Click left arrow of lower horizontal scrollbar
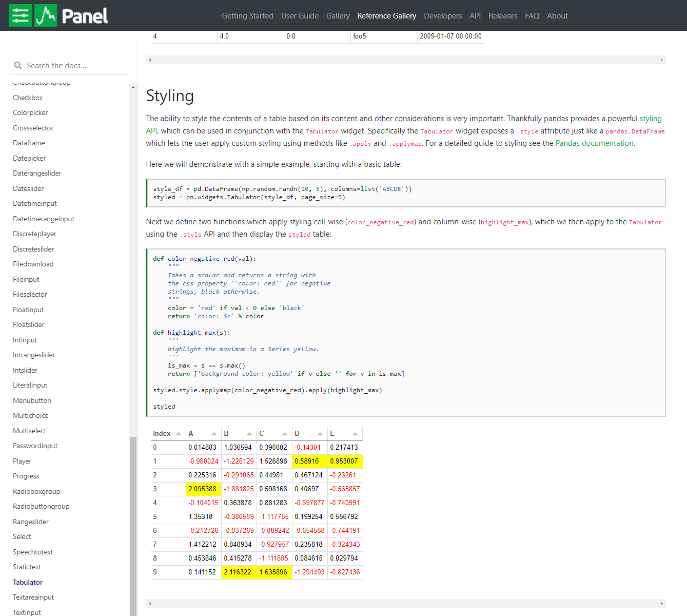Screen dimensions: 687x616 [150, 604]
